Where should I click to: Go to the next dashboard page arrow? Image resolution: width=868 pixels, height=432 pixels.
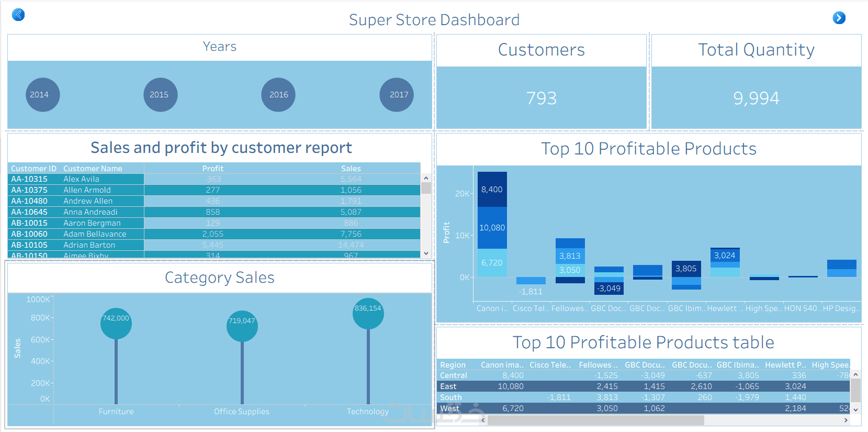point(839,18)
